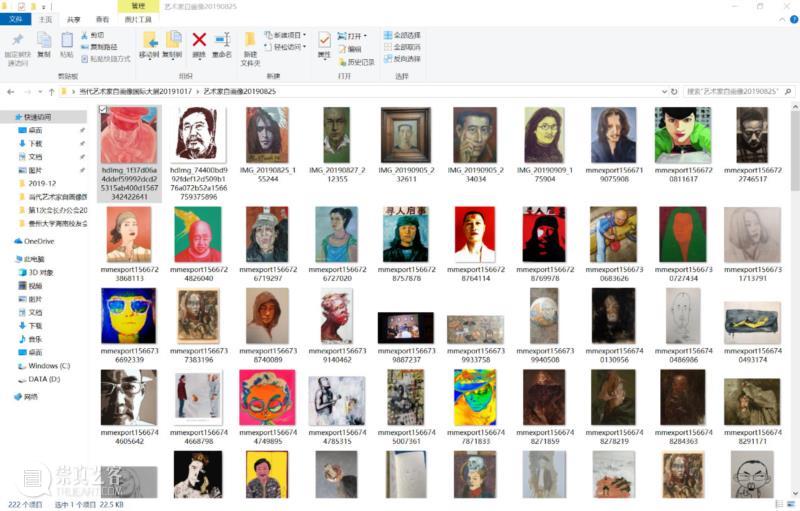Open the blue help question mark
Viewport: 800px width, 511px height.
pos(794,19)
